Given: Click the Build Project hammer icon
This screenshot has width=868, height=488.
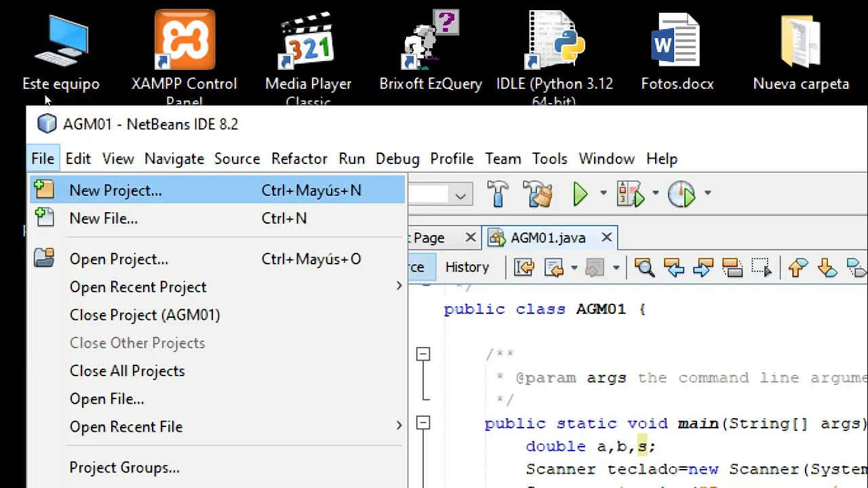Looking at the screenshot, I should coord(498,194).
